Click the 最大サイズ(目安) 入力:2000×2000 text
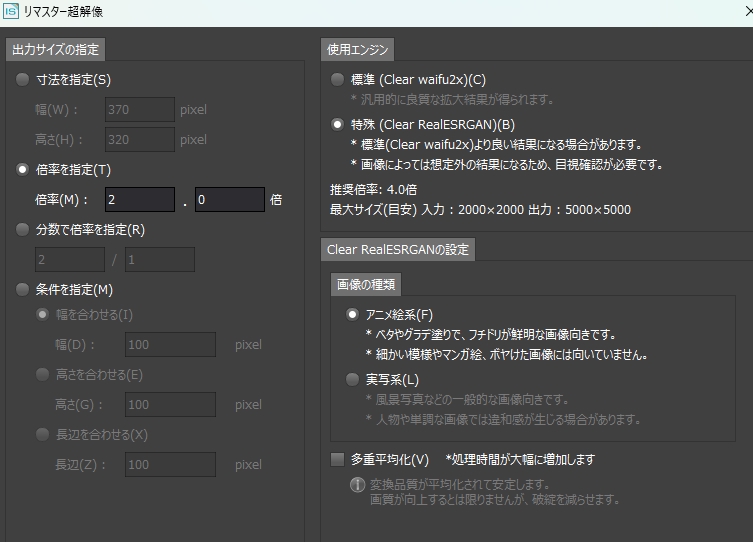The width and height of the screenshot is (753, 542). pyautogui.click(x=480, y=210)
